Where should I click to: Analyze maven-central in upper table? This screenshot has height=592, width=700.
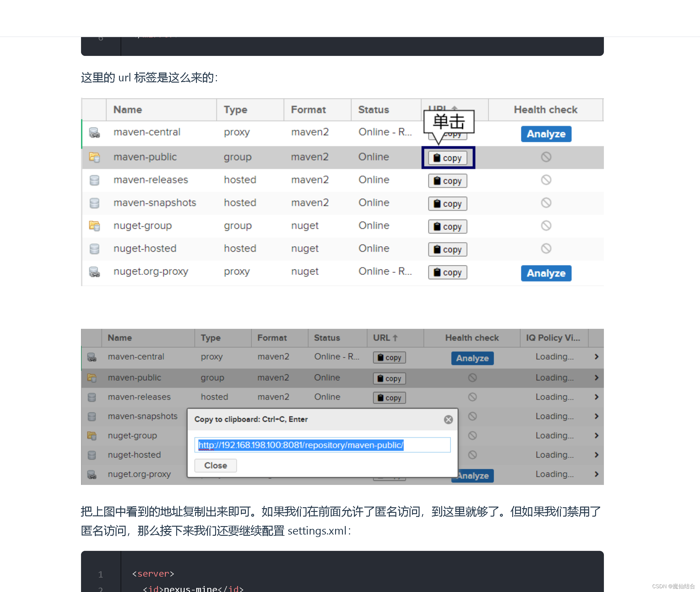pyautogui.click(x=546, y=134)
